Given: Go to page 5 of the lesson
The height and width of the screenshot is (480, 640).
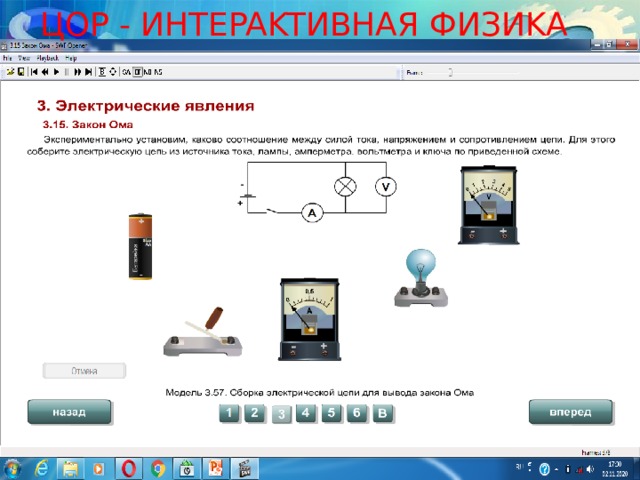Looking at the screenshot, I should (331, 413).
